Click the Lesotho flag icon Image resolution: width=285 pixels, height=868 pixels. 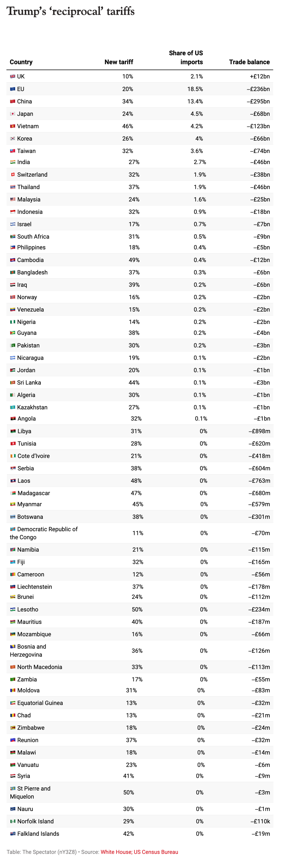(12, 609)
